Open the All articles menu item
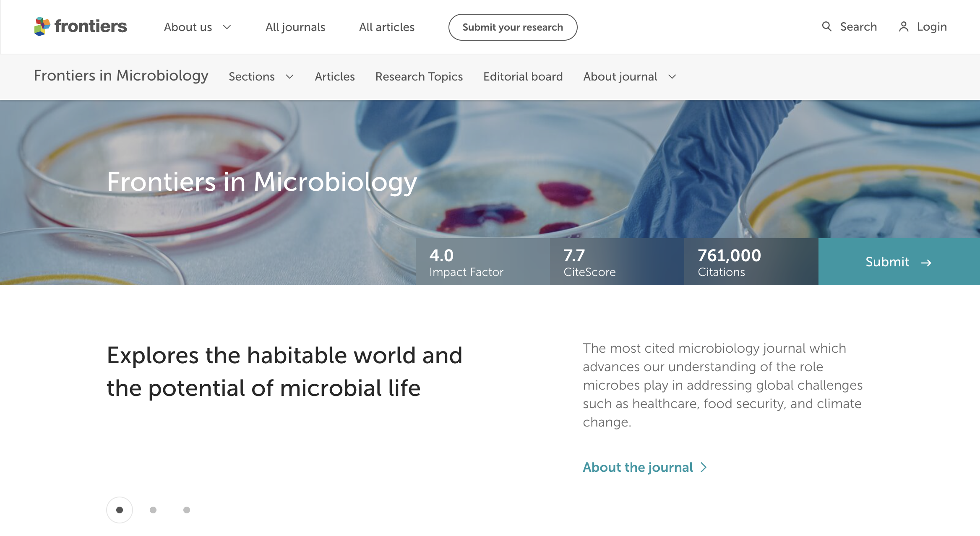 click(x=386, y=27)
